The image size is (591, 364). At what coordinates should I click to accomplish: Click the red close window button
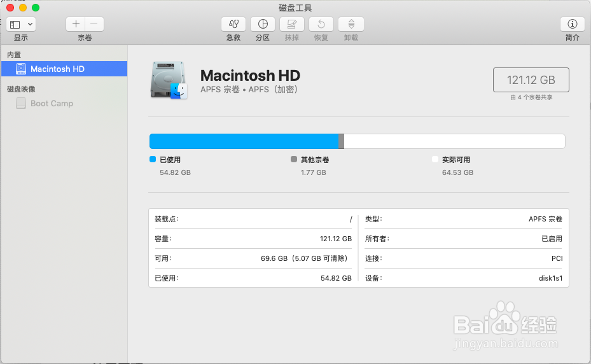[10, 8]
